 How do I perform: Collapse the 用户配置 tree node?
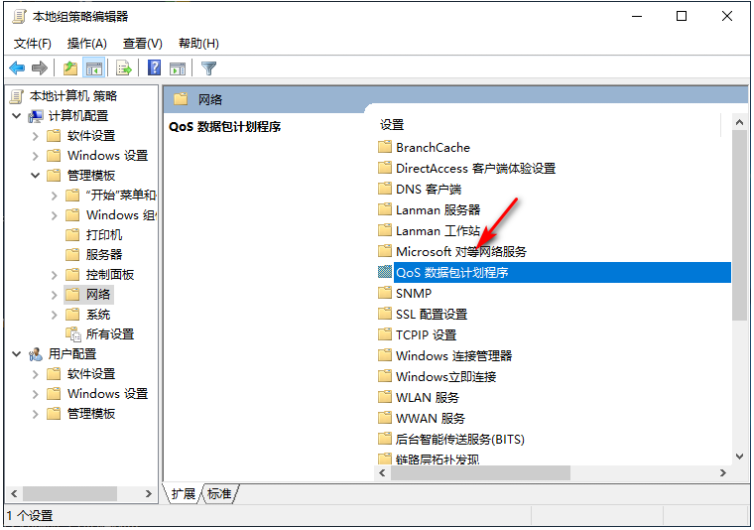pyautogui.click(x=17, y=354)
